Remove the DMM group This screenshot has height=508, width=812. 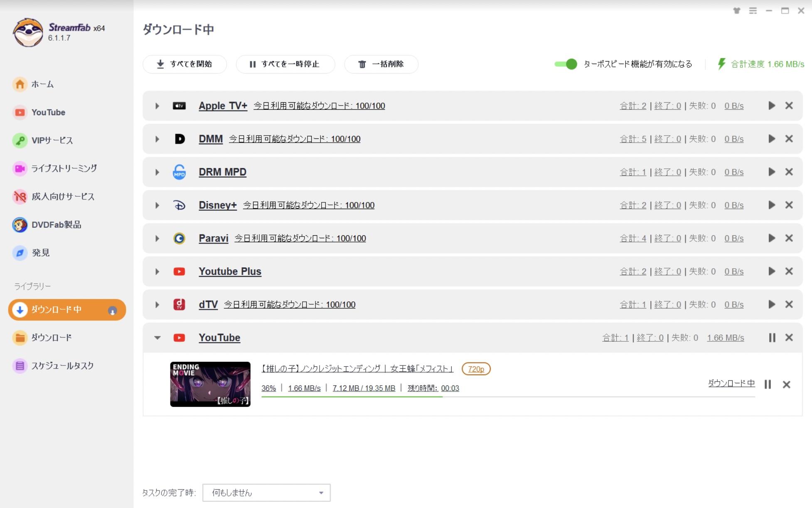789,139
